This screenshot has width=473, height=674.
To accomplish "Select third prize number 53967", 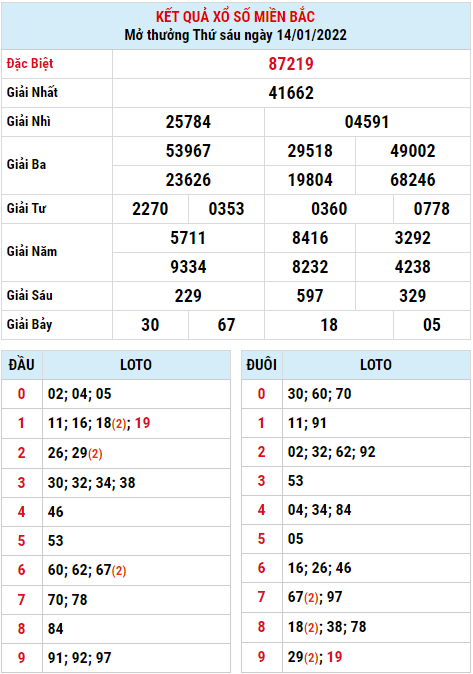I will [x=188, y=151].
